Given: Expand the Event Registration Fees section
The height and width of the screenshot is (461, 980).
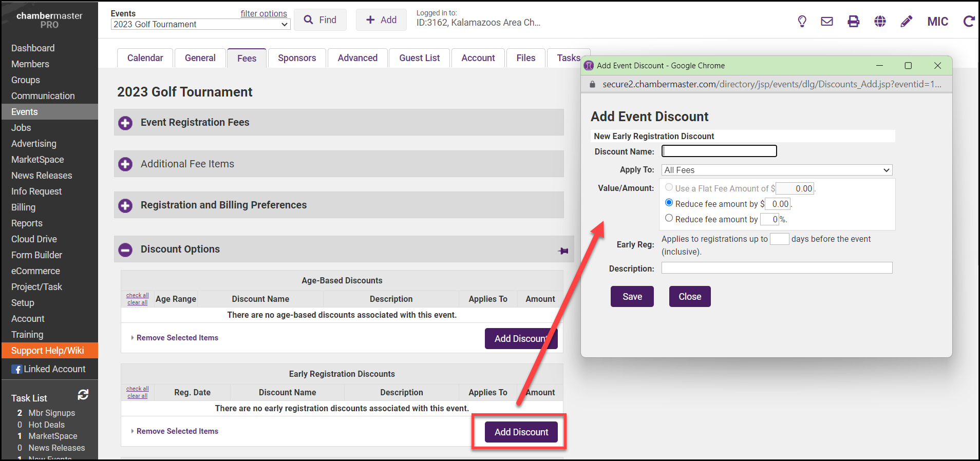Looking at the screenshot, I should pos(125,123).
